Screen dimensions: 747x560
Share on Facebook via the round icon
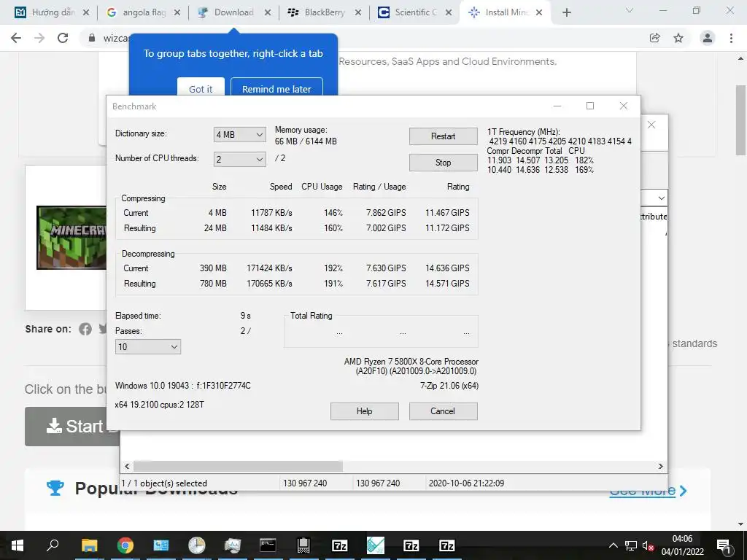pyautogui.click(x=85, y=329)
